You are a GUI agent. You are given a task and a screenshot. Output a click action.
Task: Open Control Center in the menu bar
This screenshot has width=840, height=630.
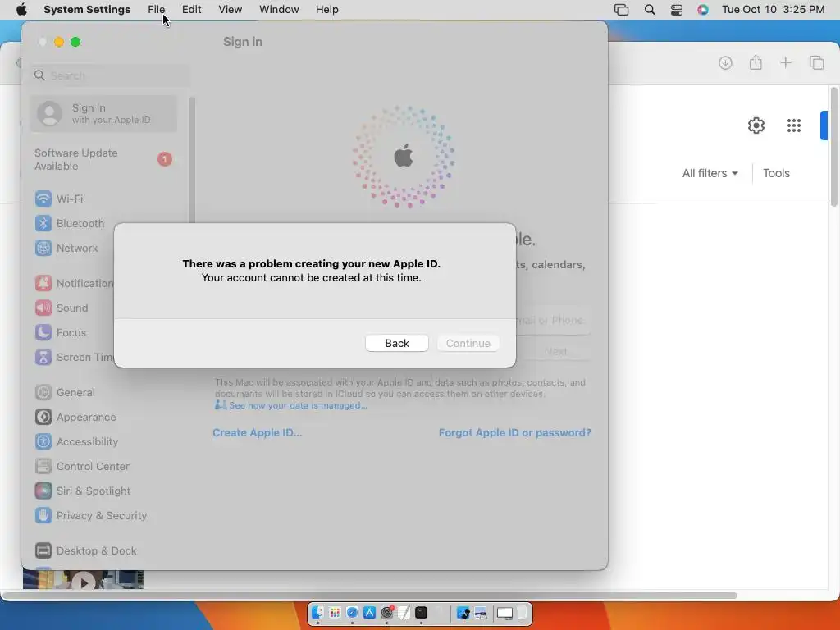(x=677, y=10)
